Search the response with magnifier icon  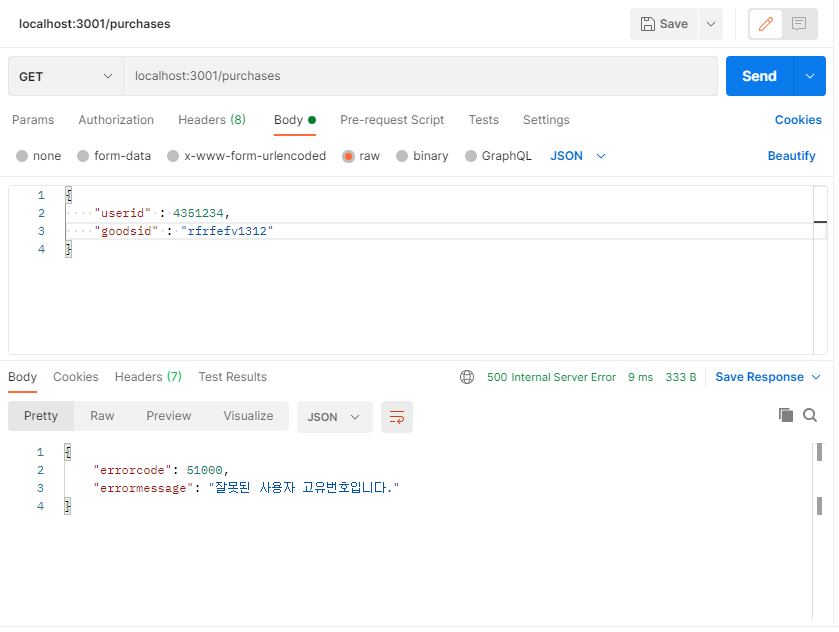point(810,415)
